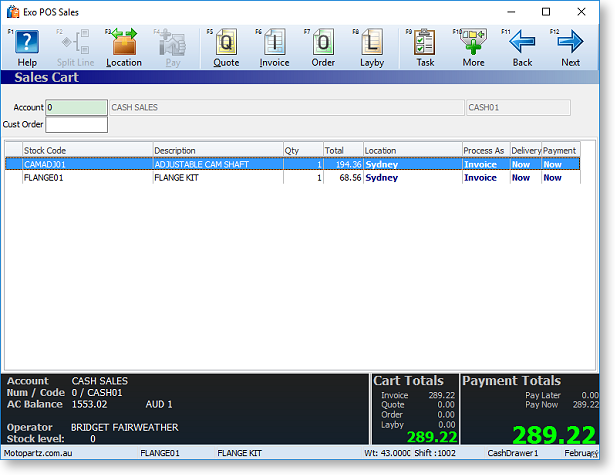
Task: Go Back using the left arrow
Action: (522, 46)
